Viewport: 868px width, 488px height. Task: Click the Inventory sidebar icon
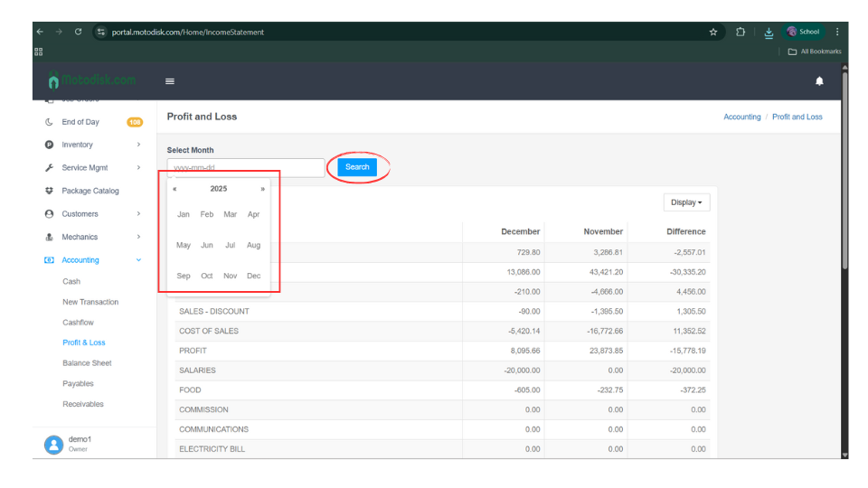(49, 145)
